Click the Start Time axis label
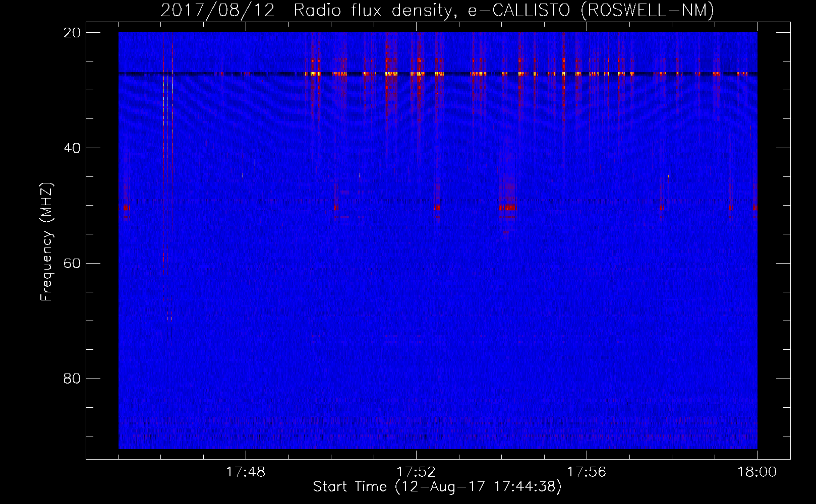816x504 pixels. 437,487
